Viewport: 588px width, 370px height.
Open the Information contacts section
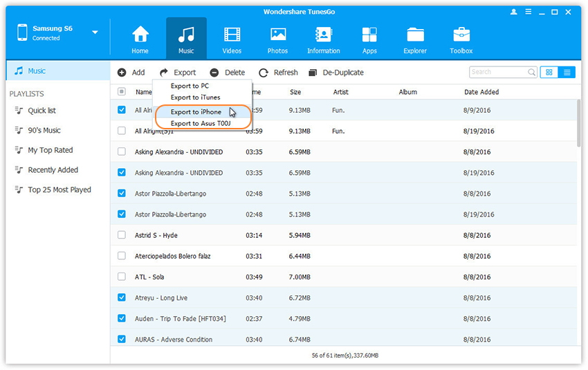pyautogui.click(x=324, y=39)
